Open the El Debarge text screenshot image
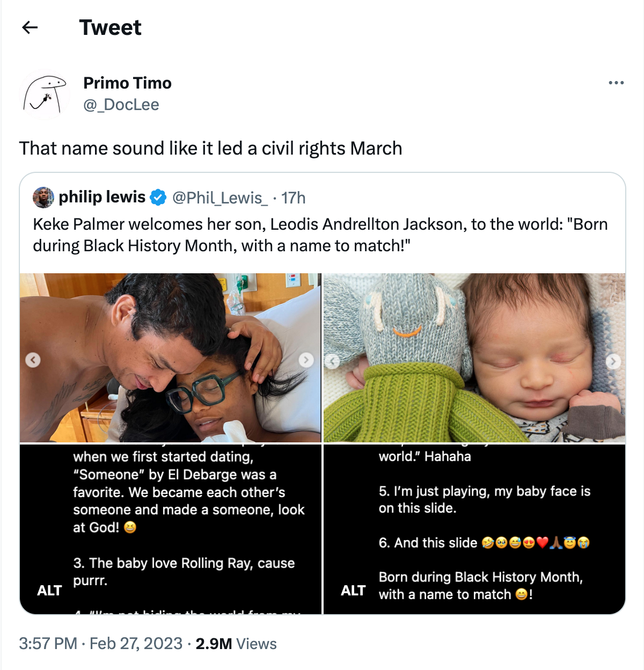This screenshot has height=670, width=644. click(x=171, y=529)
